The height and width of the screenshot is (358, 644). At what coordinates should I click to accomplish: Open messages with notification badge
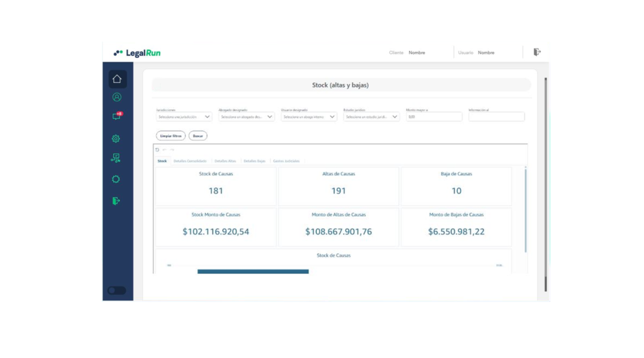point(117,116)
